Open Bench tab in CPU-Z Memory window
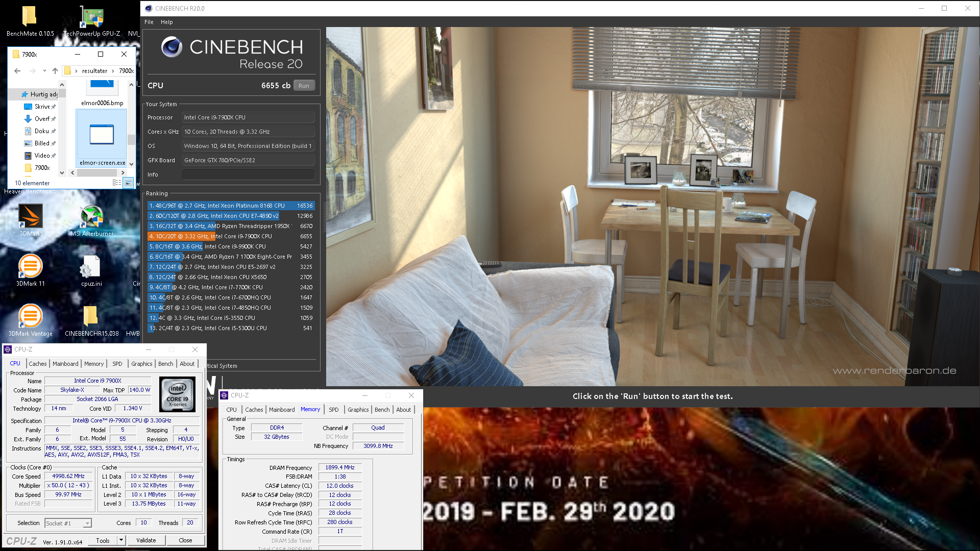The width and height of the screenshot is (980, 551). [x=382, y=410]
